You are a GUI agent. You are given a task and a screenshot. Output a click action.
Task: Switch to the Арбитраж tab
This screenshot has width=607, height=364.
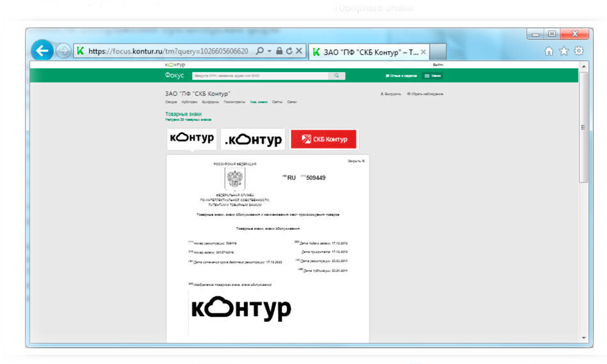[x=189, y=102]
